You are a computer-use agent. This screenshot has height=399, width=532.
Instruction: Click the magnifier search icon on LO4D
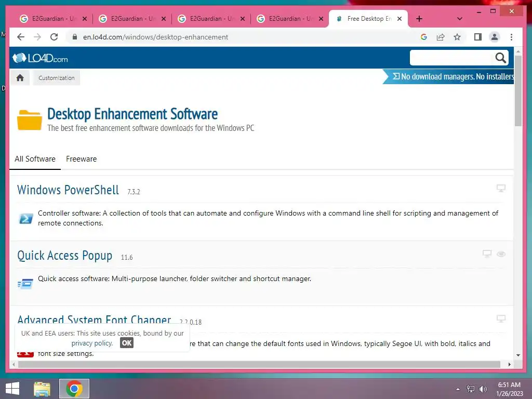click(x=500, y=58)
